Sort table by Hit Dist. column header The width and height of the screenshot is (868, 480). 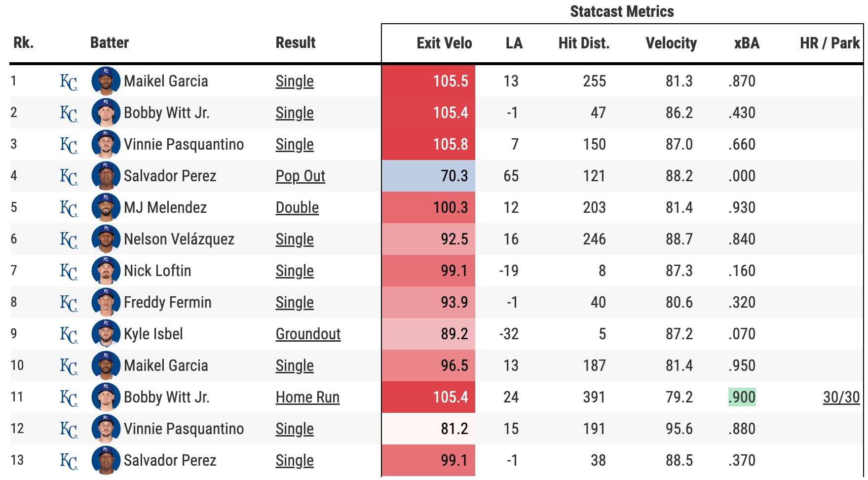pos(584,43)
